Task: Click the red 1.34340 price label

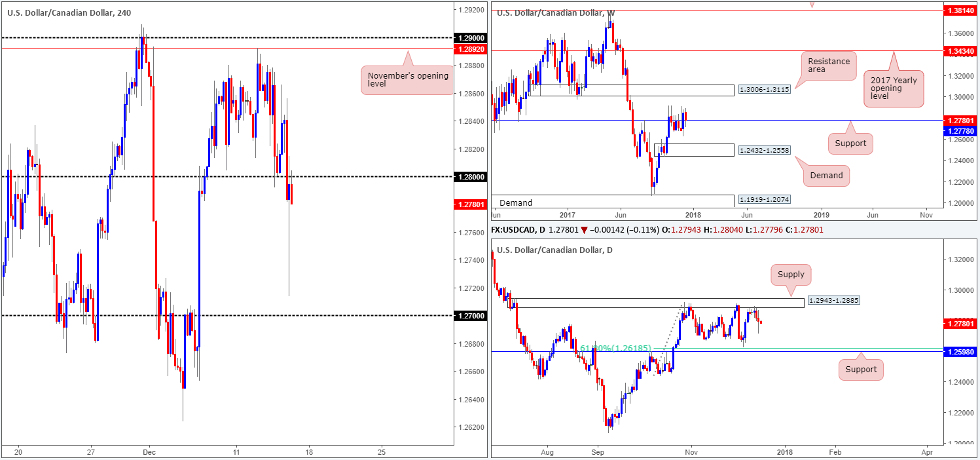Action: 959,51
